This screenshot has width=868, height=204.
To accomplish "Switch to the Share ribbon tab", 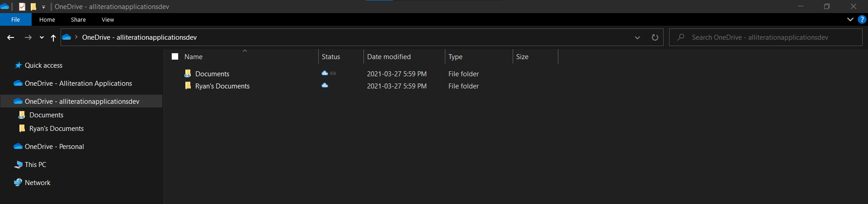I will tap(78, 19).
